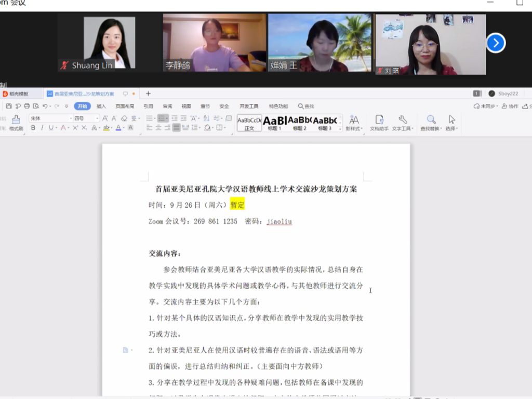Expand the styles gallery with bottom arrow

340,129
